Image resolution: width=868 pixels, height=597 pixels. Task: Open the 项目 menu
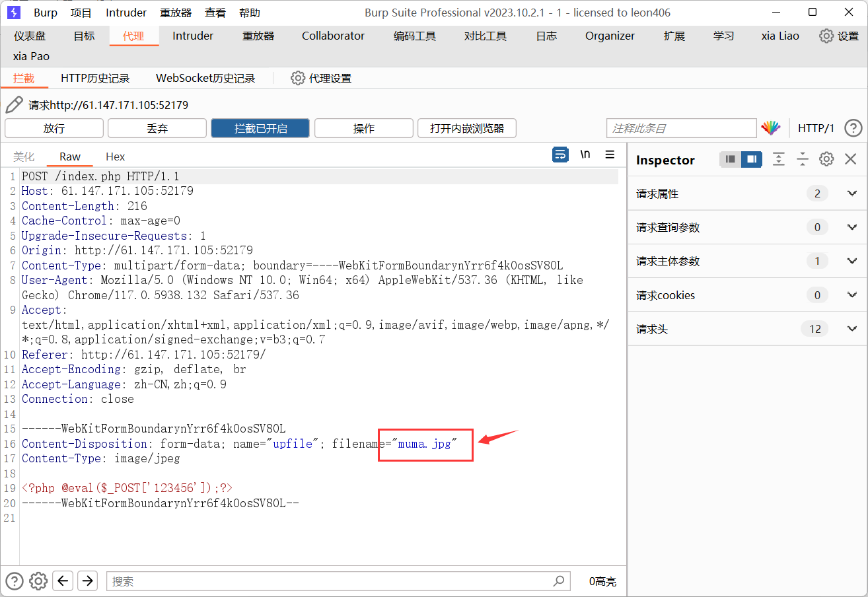(81, 13)
